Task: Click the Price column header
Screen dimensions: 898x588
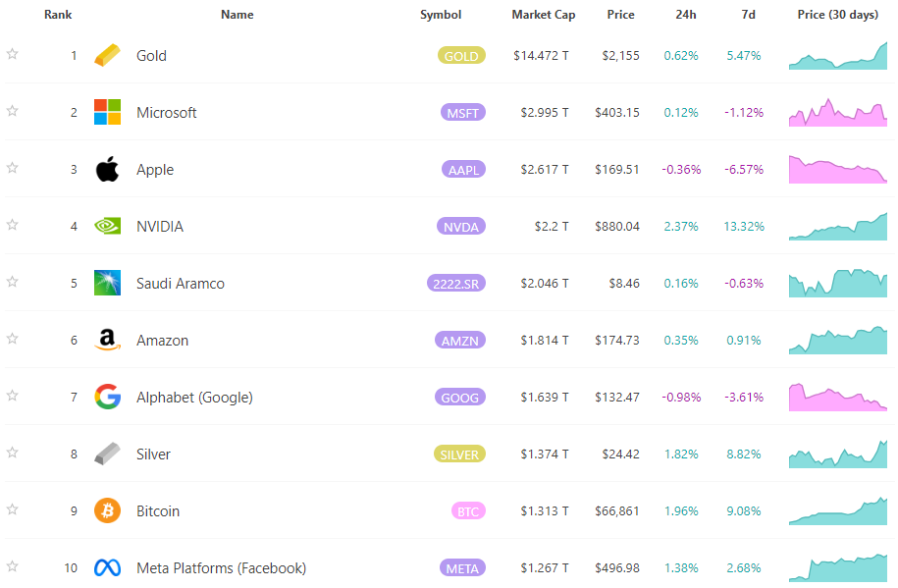Action: (x=620, y=15)
